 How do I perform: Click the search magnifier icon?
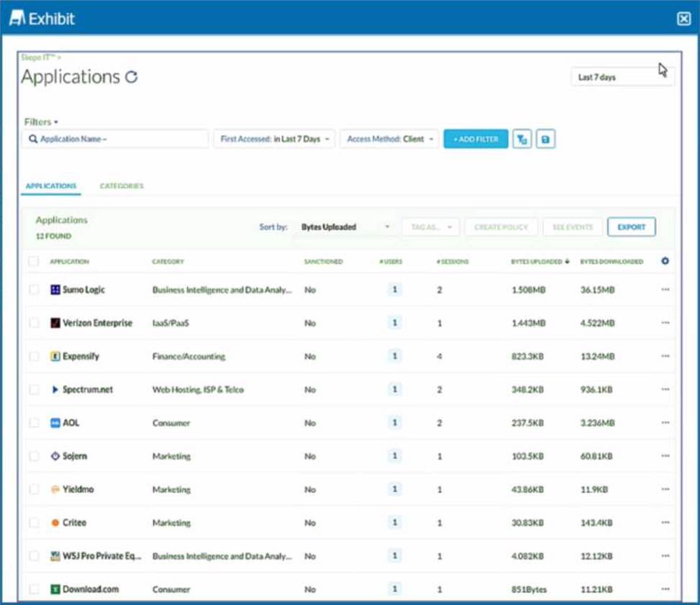tap(33, 140)
